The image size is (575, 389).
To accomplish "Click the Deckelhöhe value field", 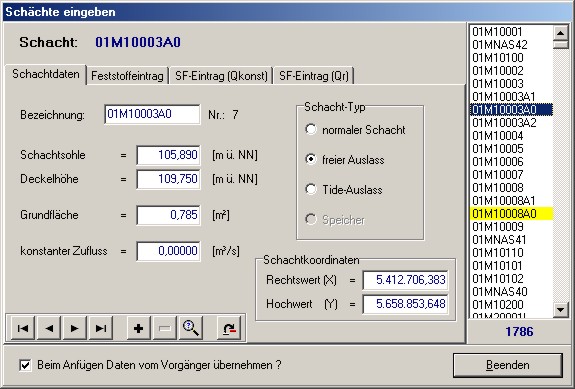I will pyautogui.click(x=168, y=179).
